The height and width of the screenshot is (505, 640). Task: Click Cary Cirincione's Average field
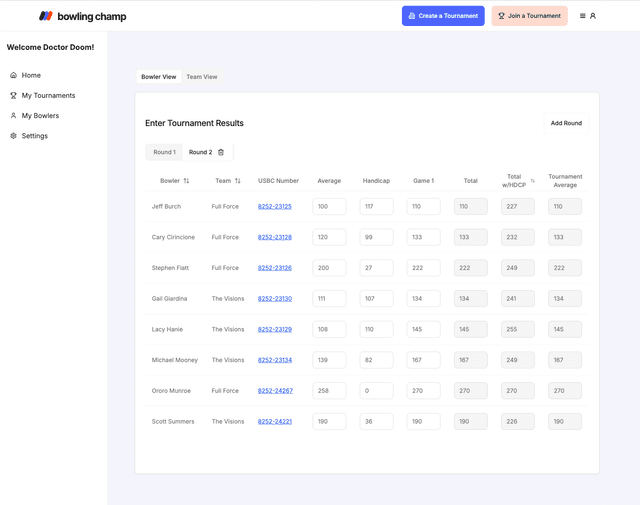[x=329, y=237]
